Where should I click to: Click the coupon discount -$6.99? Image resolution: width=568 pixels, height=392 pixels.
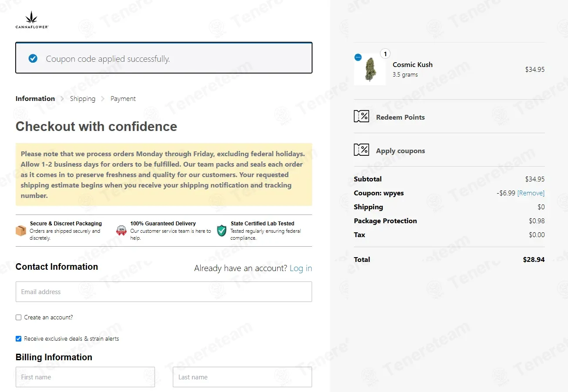coord(506,193)
